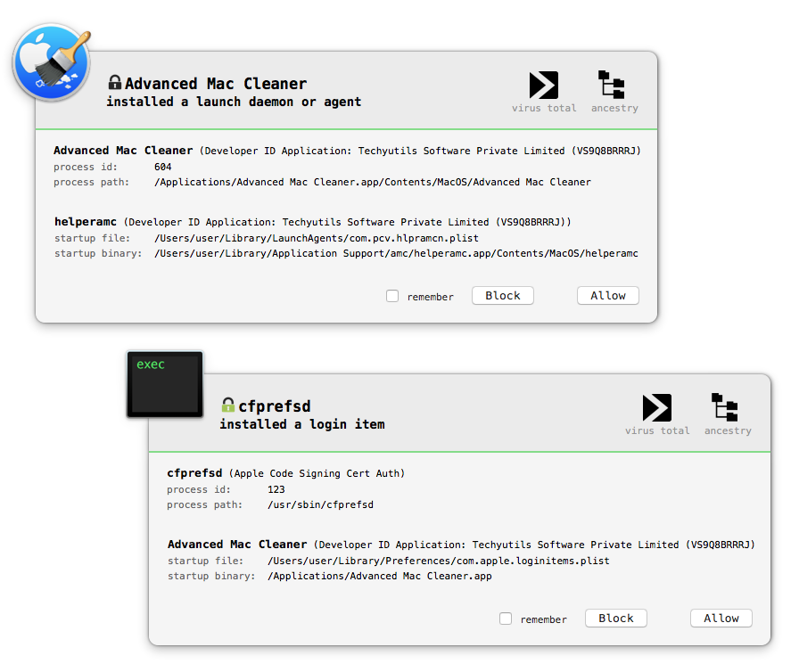Click the lock icon beside Advanced Mac Cleaner title
The height and width of the screenshot is (672, 799).
click(x=115, y=83)
